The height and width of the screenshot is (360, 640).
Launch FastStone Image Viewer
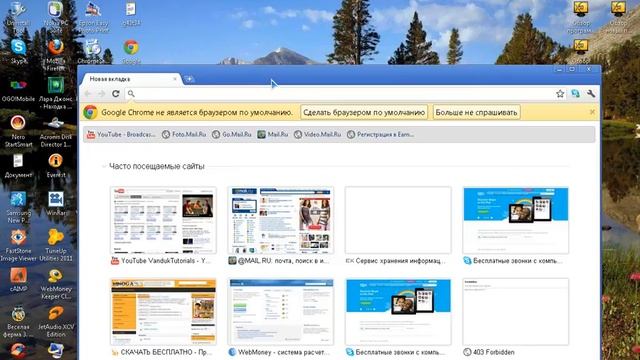18,245
